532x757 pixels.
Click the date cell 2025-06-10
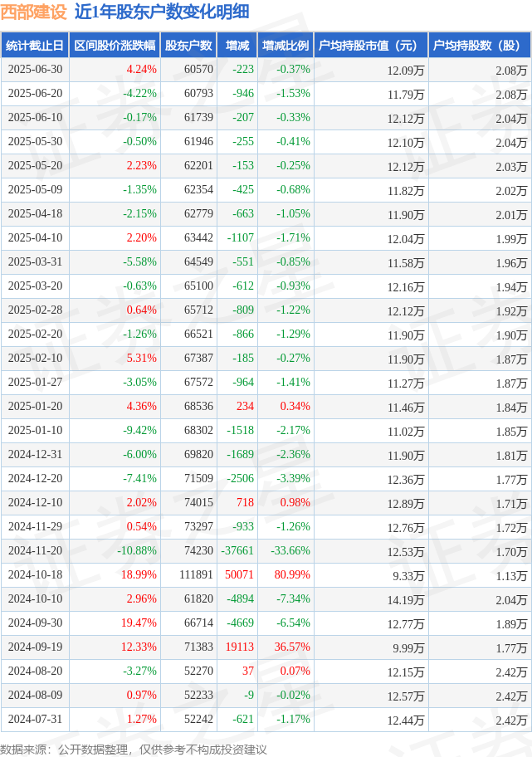click(35, 118)
